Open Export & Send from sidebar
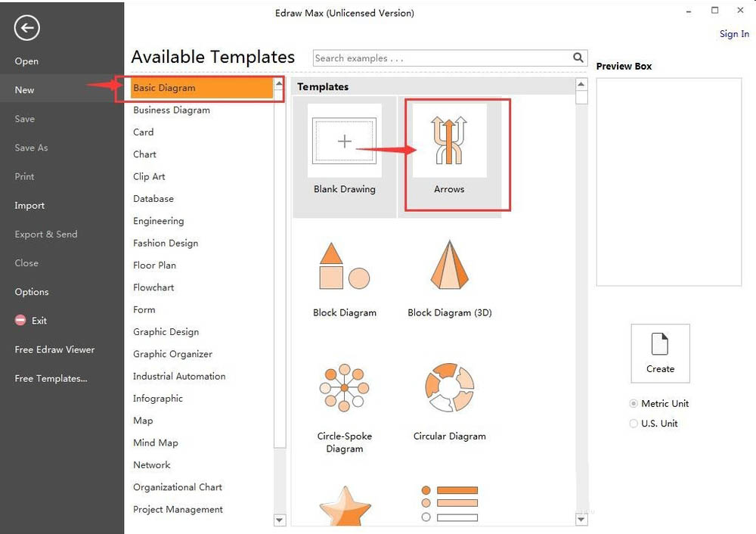 46,234
